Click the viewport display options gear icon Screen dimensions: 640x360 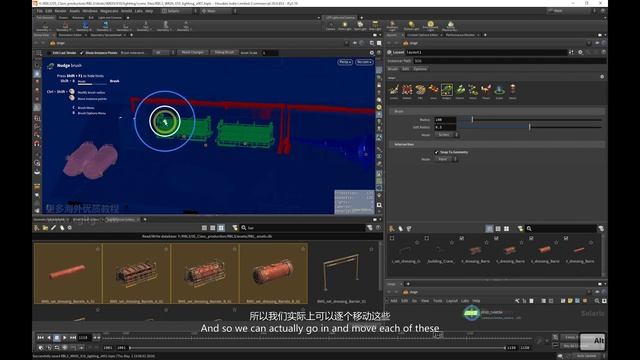371,53
